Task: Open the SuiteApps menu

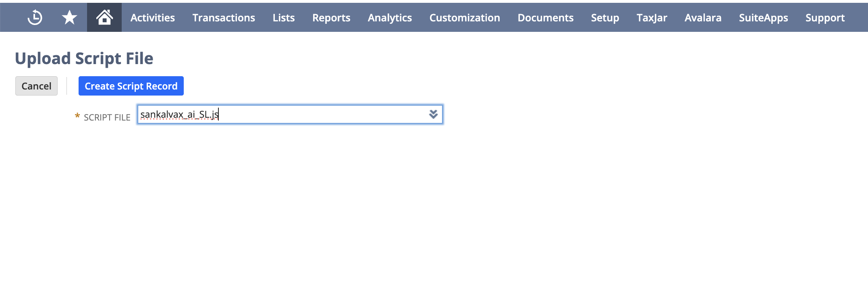Action: pyautogui.click(x=764, y=18)
